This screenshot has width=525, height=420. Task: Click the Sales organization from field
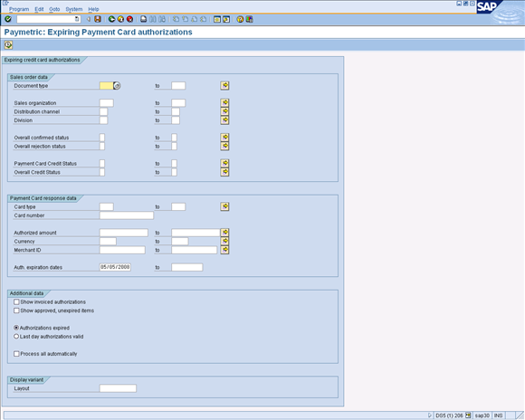pyautogui.click(x=107, y=103)
